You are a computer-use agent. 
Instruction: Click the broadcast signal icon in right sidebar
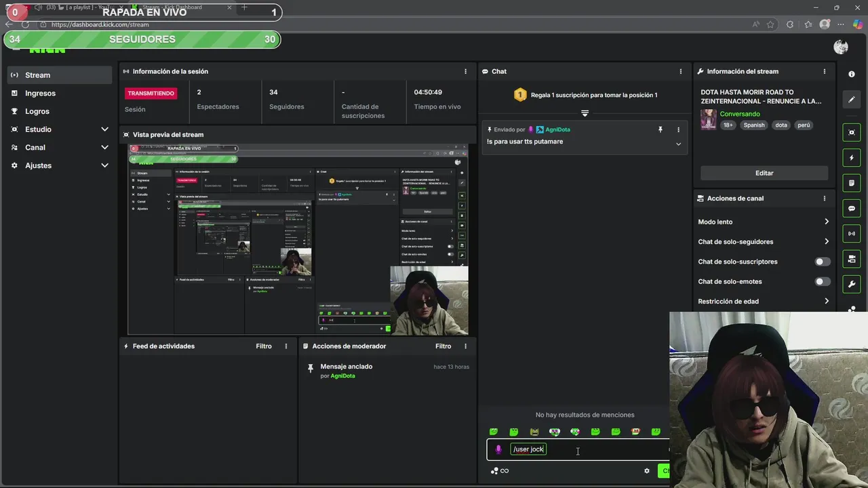point(852,234)
